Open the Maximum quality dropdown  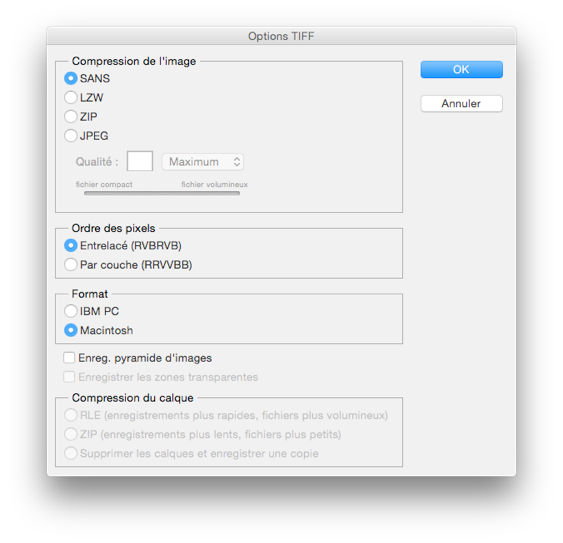[203, 162]
